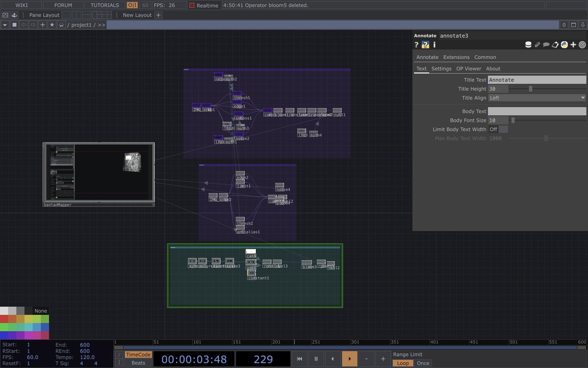Screen dimensions: 588x368
Task: Expand the pane type dropdown arrow at left of path bar
Action: point(5,25)
